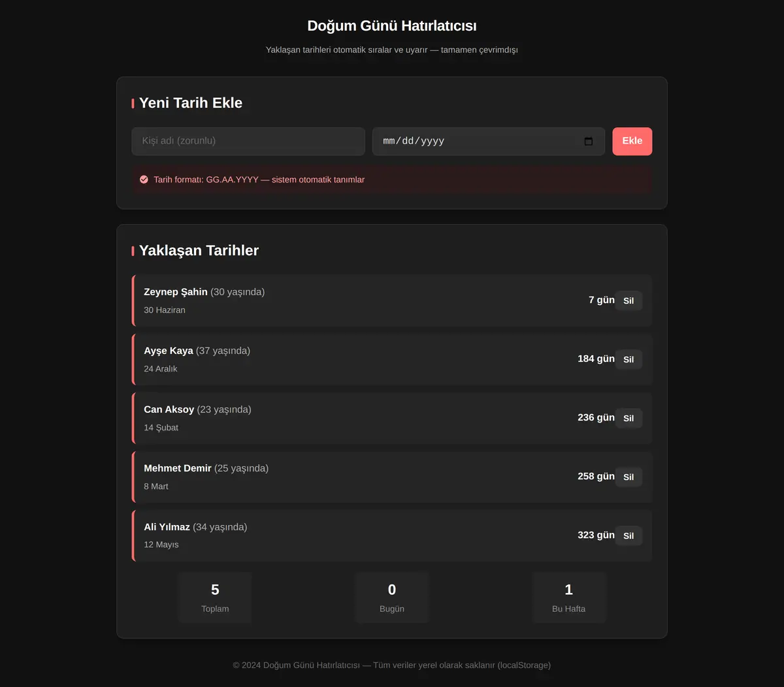Click the date 14 Şubat
784x687 pixels.
pos(161,428)
